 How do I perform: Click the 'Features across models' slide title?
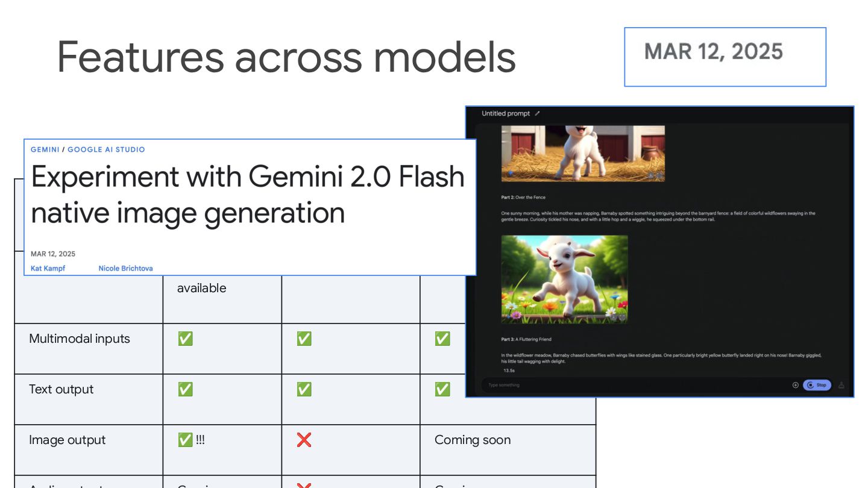click(x=286, y=56)
